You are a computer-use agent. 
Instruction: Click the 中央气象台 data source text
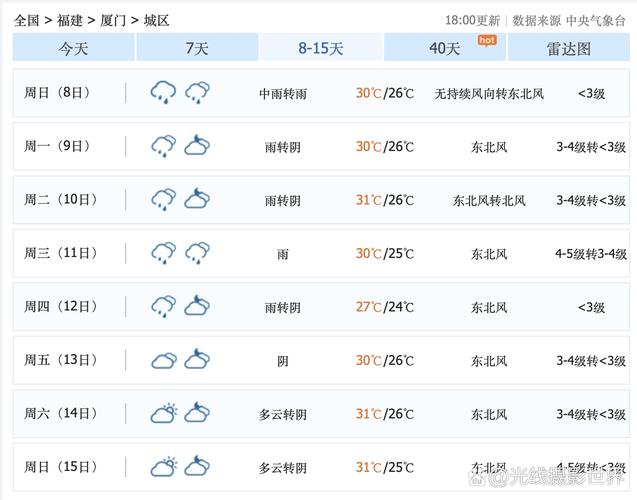coord(596,20)
